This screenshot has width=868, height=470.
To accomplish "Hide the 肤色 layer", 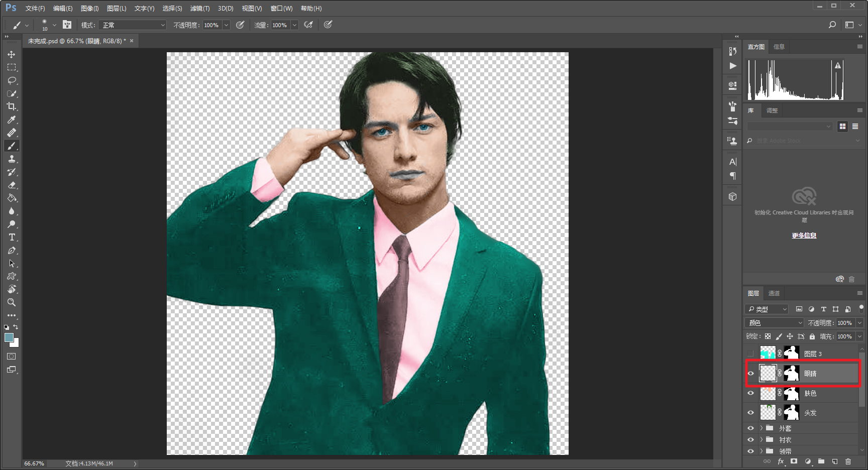I will [x=751, y=393].
